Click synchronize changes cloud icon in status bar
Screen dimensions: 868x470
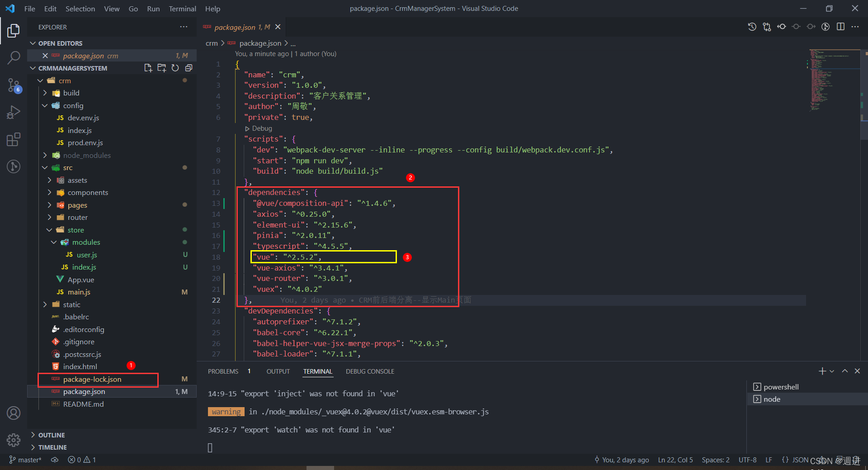point(55,460)
